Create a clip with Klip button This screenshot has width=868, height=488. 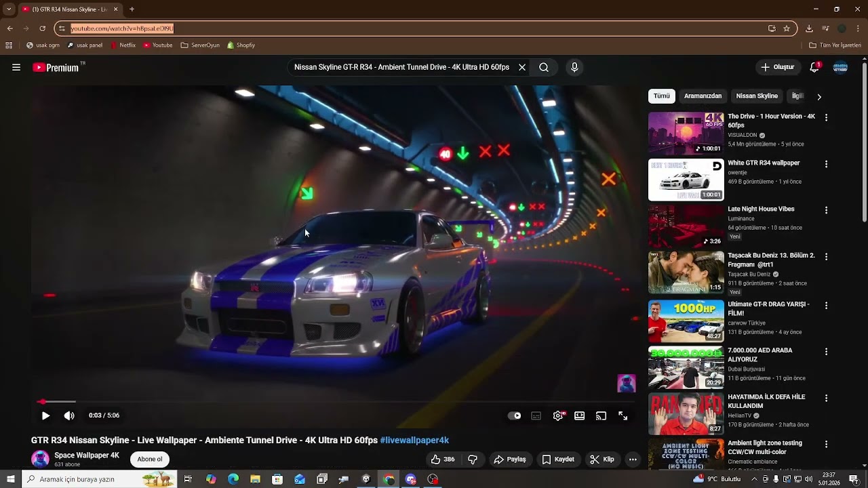602,459
